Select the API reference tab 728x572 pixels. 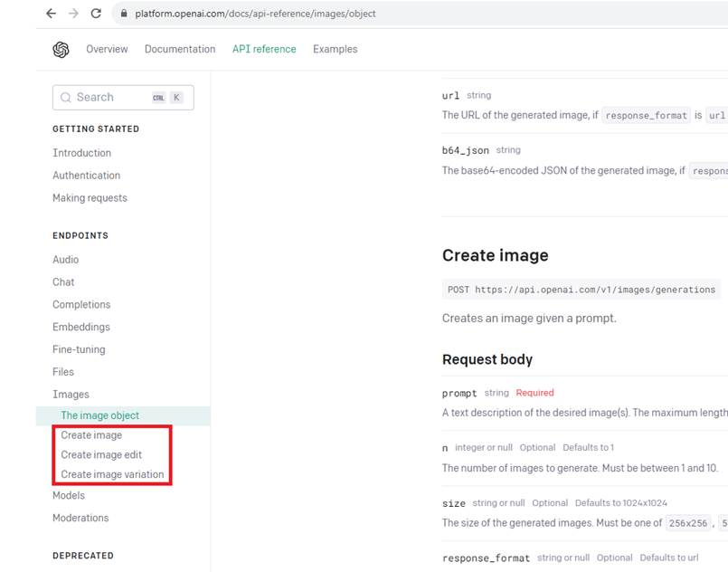264,49
